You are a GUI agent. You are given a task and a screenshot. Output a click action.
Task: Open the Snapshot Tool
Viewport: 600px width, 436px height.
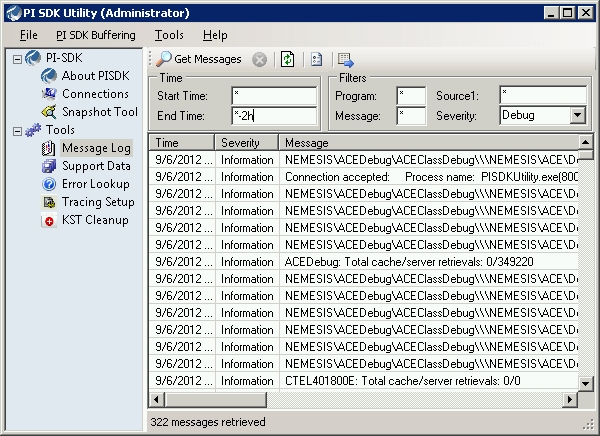click(99, 112)
